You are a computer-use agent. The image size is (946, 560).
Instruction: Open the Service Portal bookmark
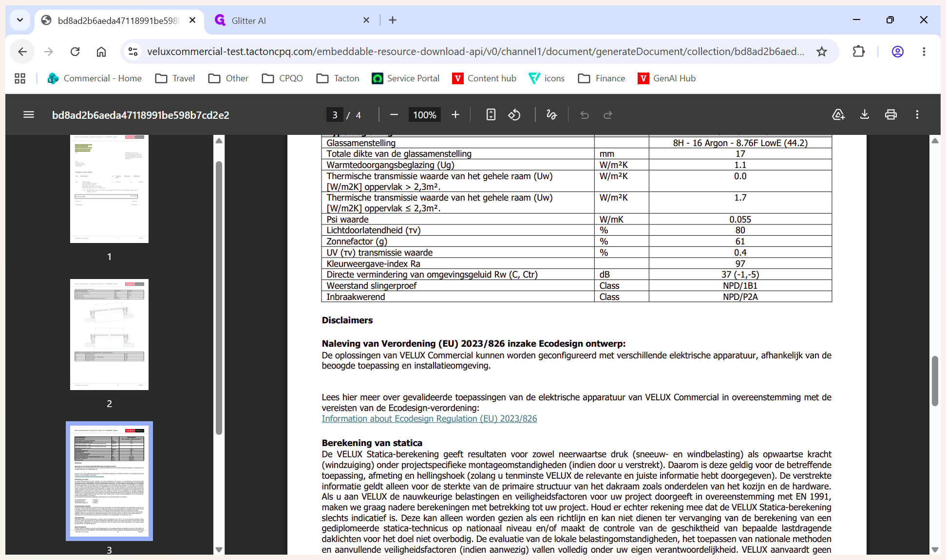coord(406,78)
